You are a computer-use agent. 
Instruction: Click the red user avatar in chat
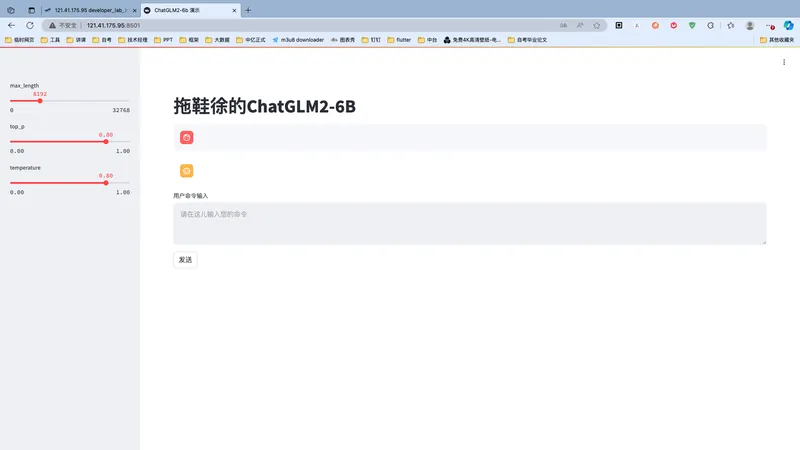pyautogui.click(x=186, y=137)
